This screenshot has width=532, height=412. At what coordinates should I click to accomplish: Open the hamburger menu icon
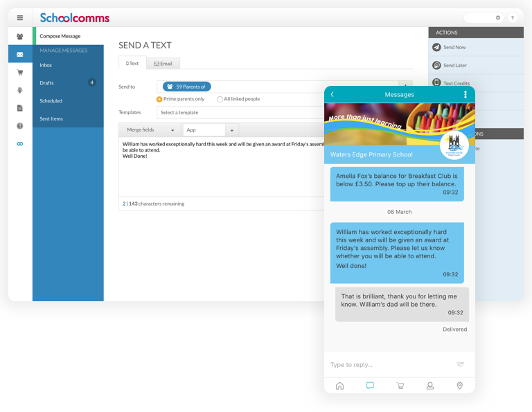click(x=20, y=17)
